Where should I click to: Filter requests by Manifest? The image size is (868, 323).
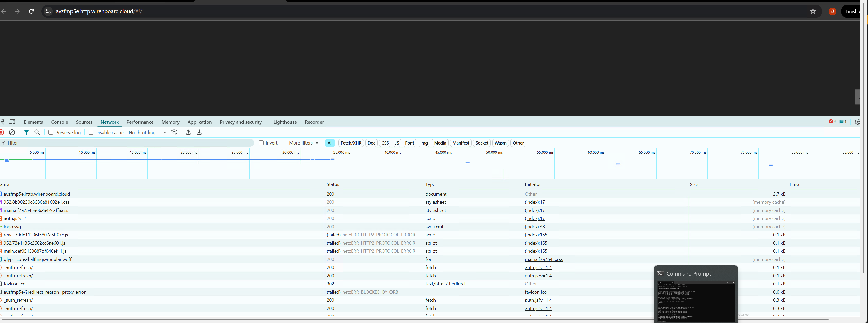pyautogui.click(x=461, y=143)
